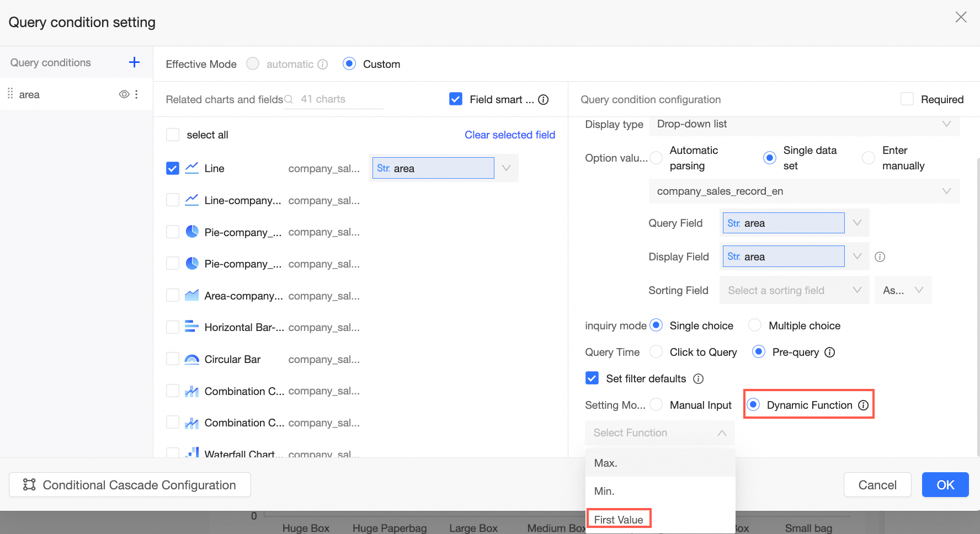Close the Query condition setting dialog

click(961, 17)
